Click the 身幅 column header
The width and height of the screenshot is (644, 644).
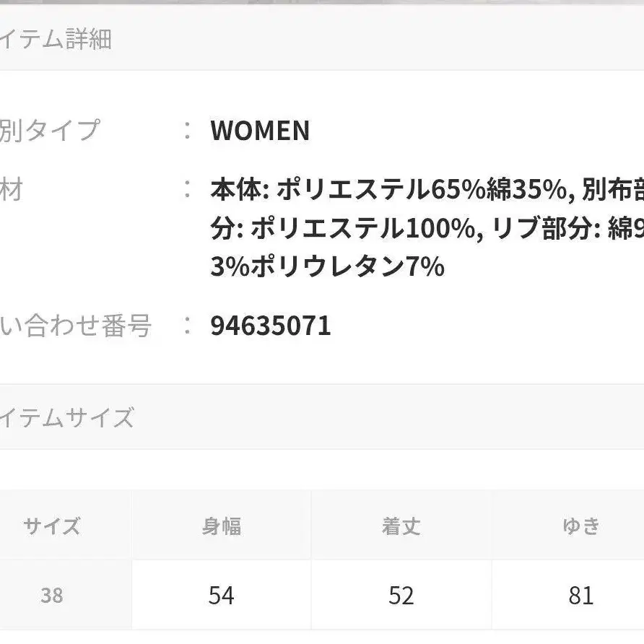(221, 526)
